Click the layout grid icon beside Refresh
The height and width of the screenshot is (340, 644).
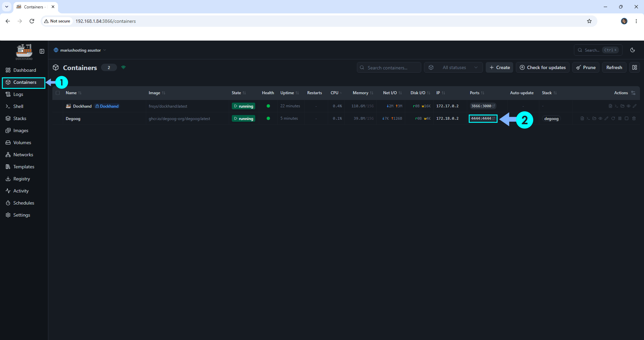[x=635, y=67]
